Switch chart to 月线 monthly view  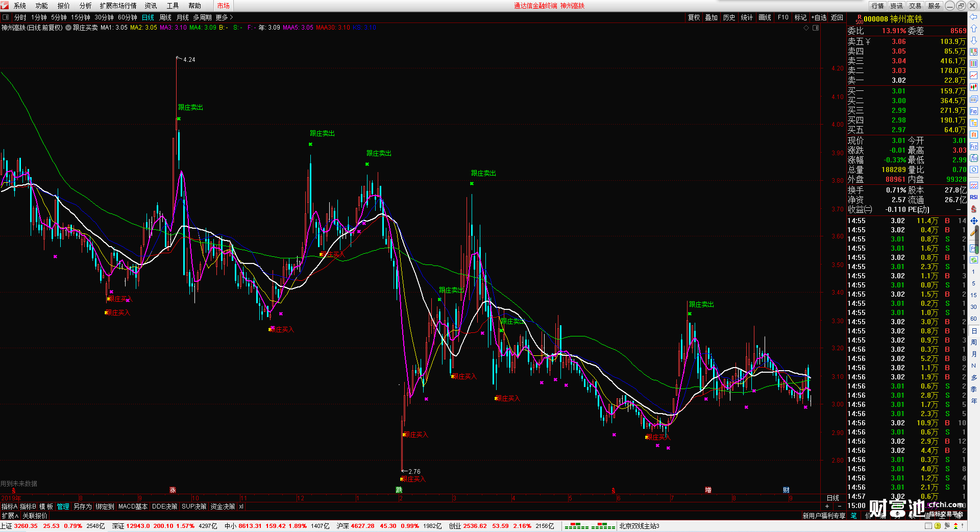pyautogui.click(x=183, y=17)
